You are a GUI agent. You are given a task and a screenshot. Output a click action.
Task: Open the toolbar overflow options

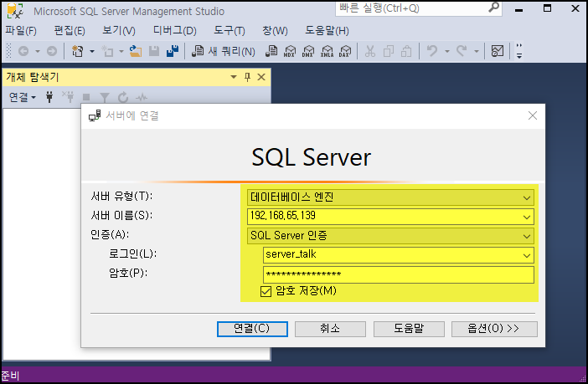click(519, 51)
